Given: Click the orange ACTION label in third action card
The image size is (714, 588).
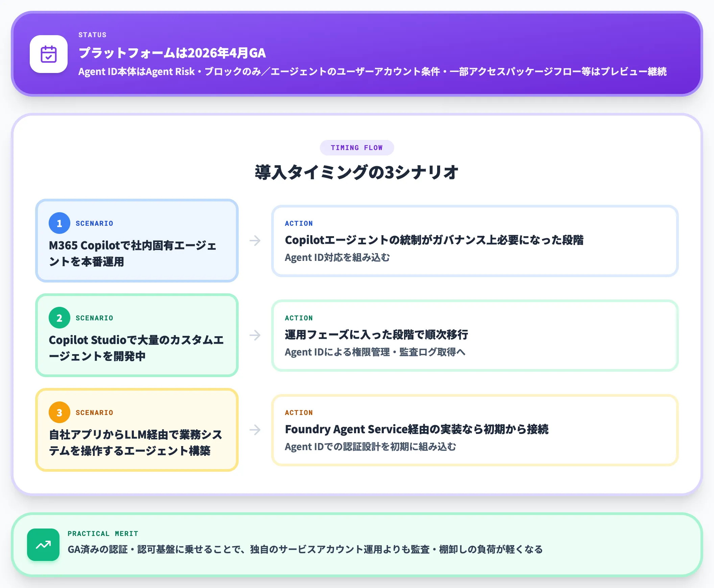Looking at the screenshot, I should pos(299,412).
